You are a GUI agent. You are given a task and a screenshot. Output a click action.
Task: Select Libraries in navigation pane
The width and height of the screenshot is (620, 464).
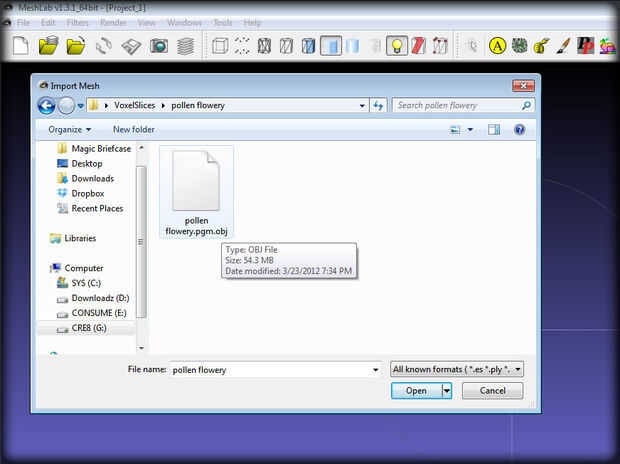click(x=73, y=238)
